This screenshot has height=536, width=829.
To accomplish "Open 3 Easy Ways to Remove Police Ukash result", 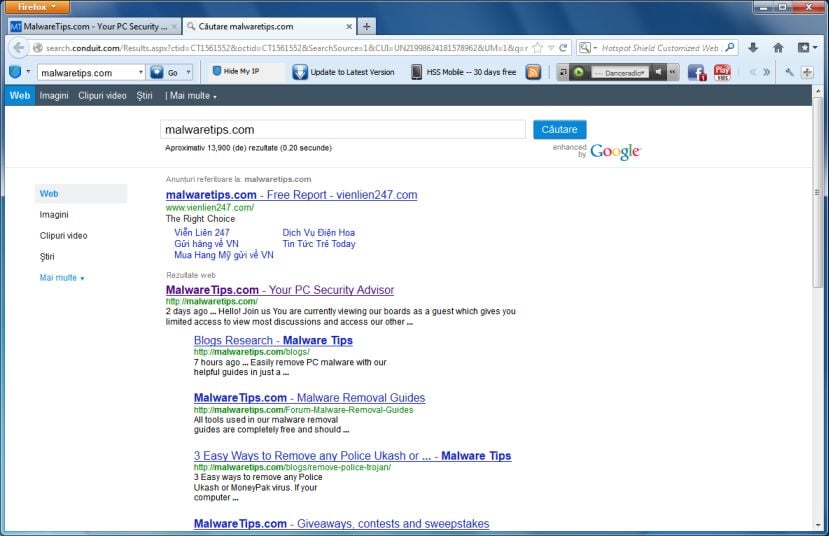I will pos(352,456).
